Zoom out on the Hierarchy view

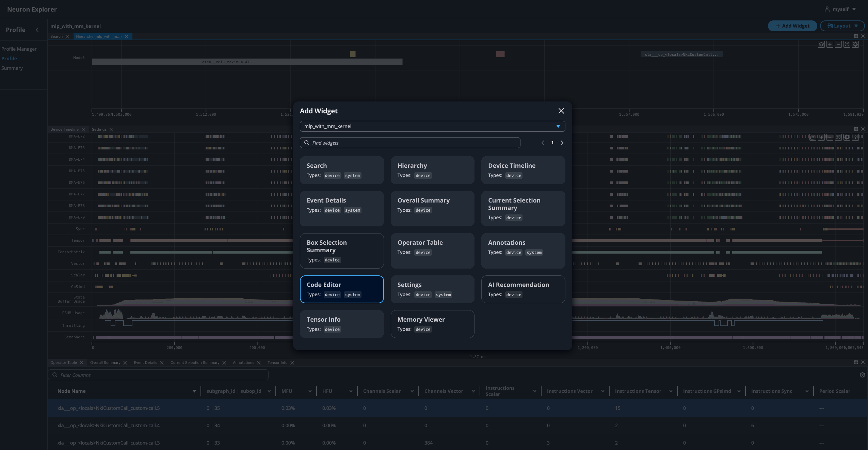click(838, 44)
